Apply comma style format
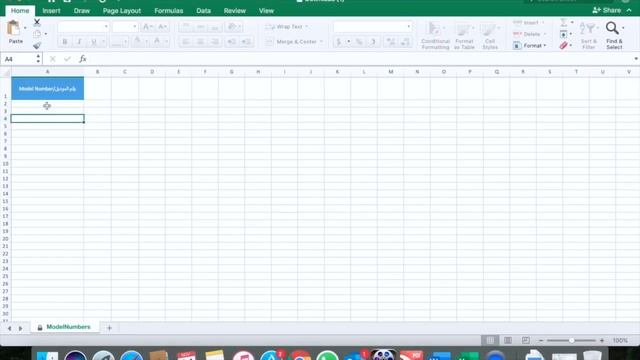640x360 pixels. (373, 42)
